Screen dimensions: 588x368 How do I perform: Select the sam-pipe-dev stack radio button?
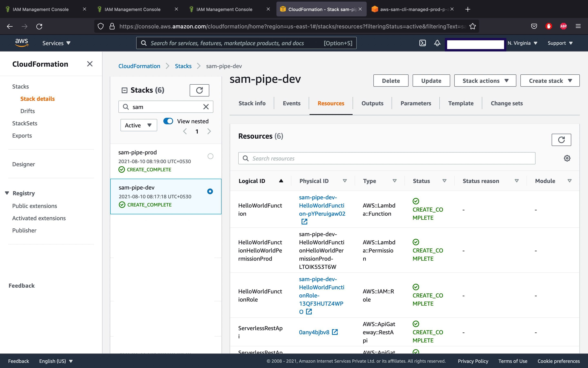point(210,191)
